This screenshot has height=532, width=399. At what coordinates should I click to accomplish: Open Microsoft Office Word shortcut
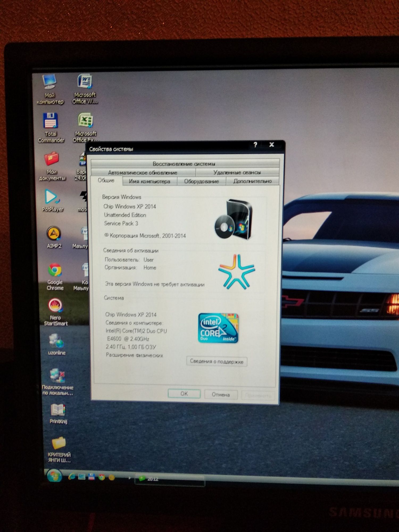85,89
